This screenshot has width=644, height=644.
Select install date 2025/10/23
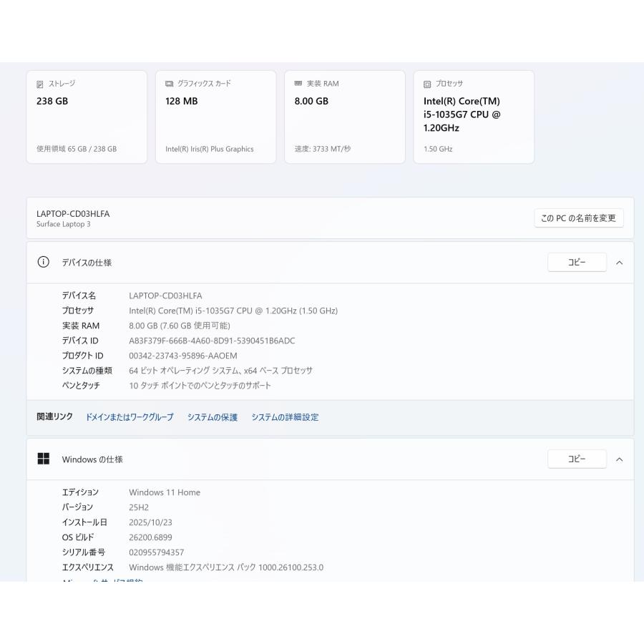(150, 522)
